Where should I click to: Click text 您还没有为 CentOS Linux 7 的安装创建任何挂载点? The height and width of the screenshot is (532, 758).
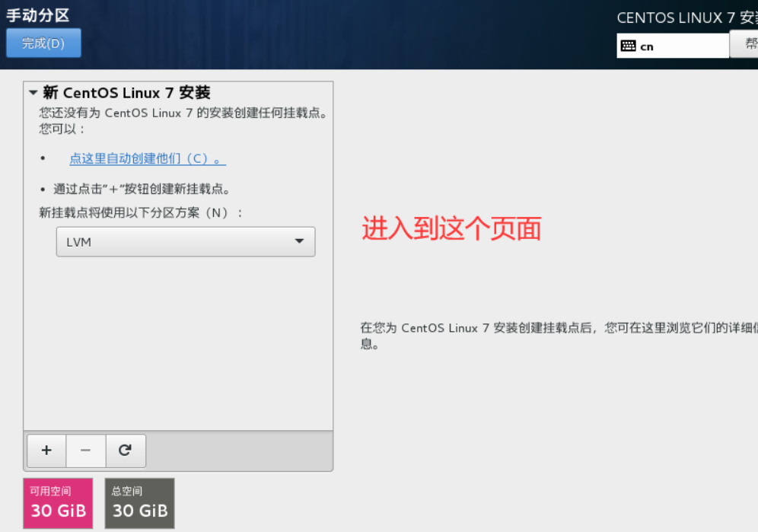183,113
